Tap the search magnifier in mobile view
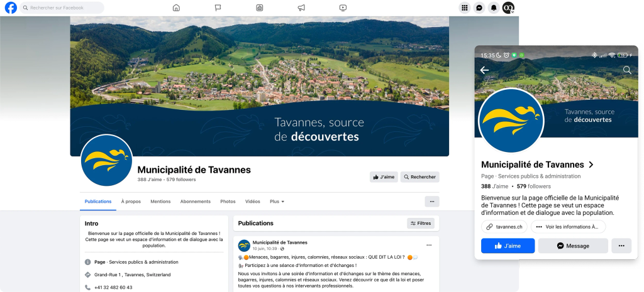Screen dimensions: 644x292 tap(627, 70)
